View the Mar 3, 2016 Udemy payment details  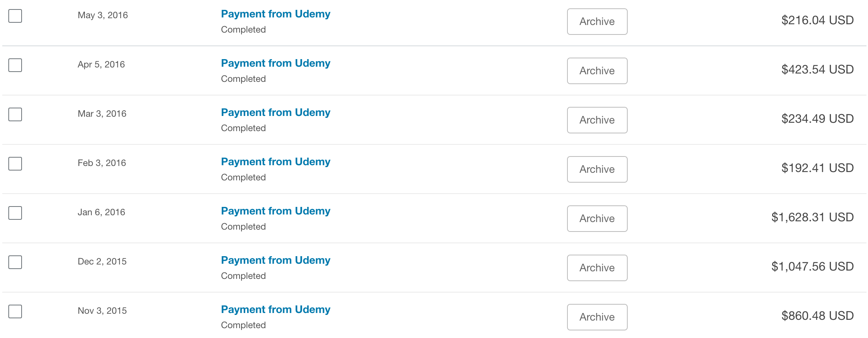point(276,113)
